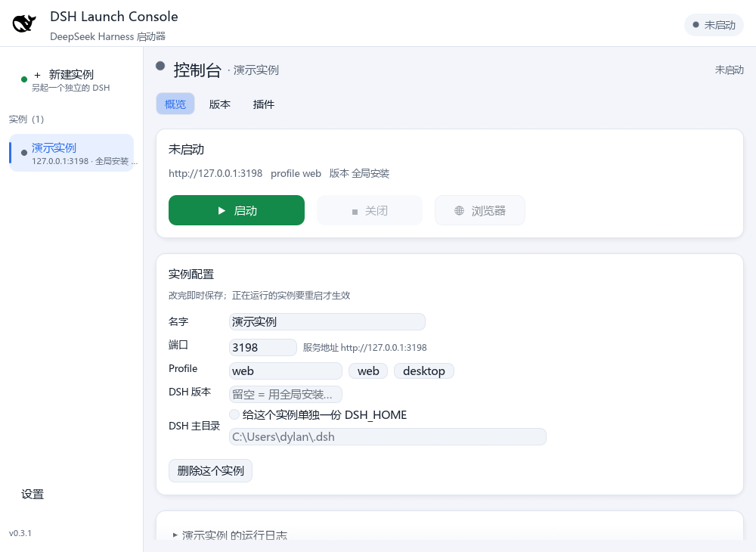Screen dimensions: 756x552
Task: Click the DSH whale logo icon
Action: pos(24,23)
